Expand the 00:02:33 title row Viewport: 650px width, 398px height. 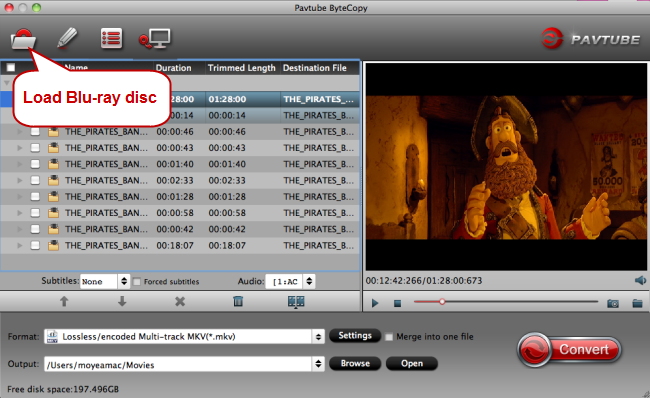19,180
